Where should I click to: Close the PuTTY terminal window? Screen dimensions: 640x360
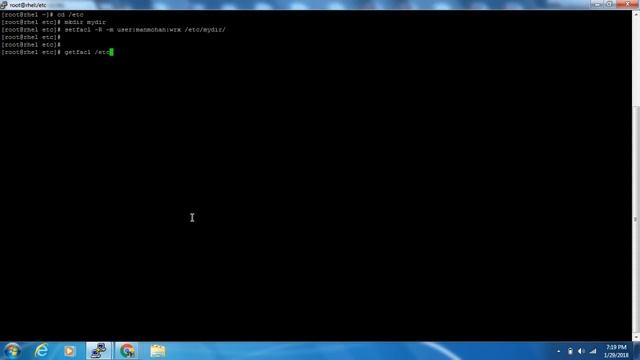[x=627, y=4]
